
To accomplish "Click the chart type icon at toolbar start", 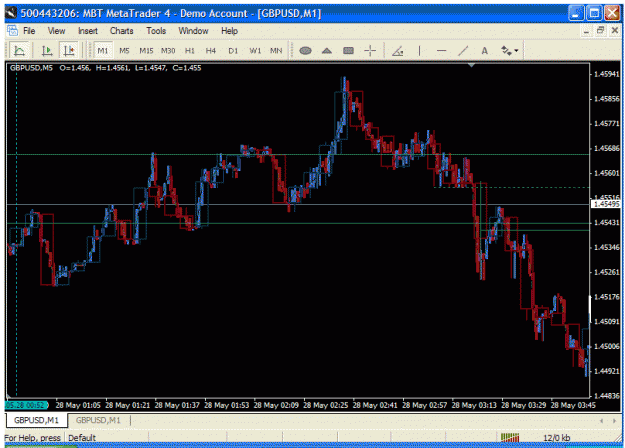I will 19,51.
